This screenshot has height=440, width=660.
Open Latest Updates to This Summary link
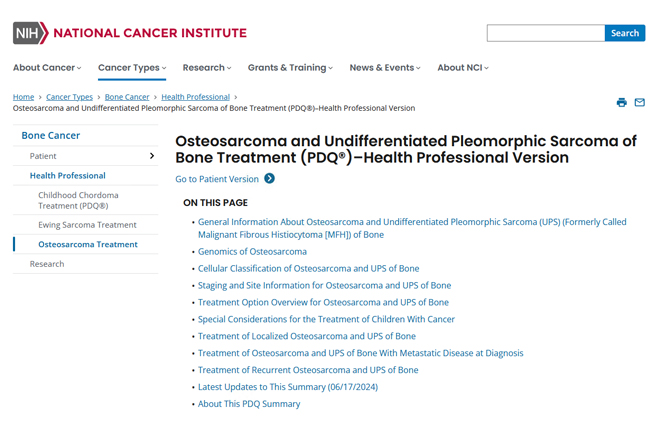pyautogui.click(x=288, y=387)
